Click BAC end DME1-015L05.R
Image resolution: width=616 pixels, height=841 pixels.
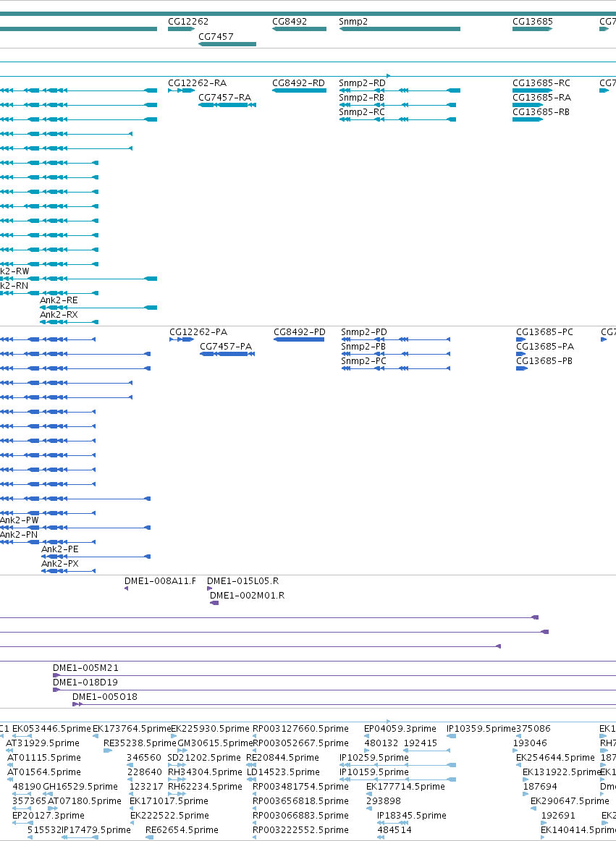click(x=242, y=581)
